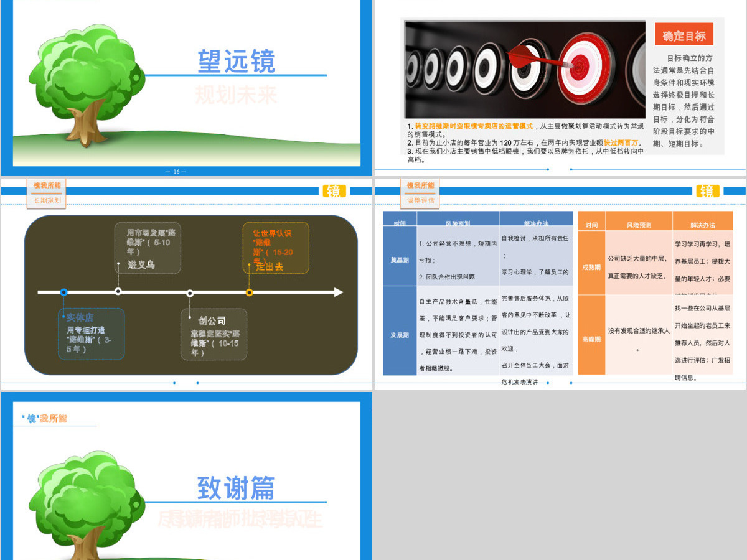Select the 逆义乌 timeline box
747x560 pixels.
coord(148,248)
